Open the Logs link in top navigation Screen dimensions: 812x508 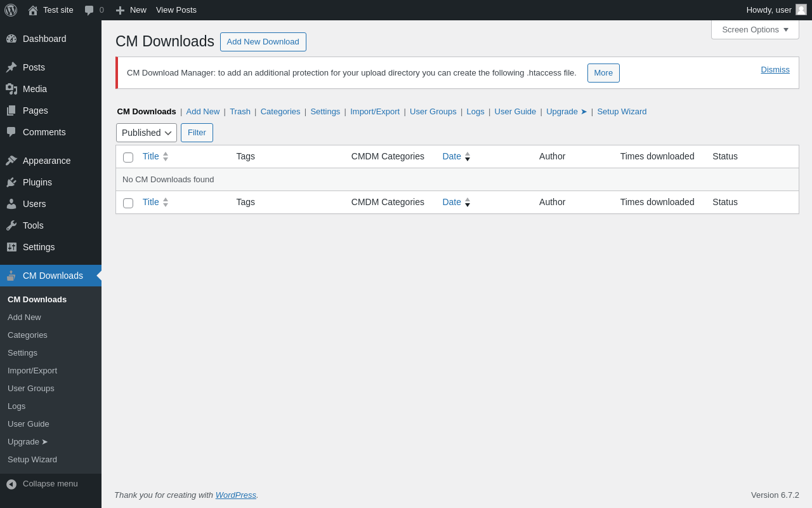476,112
